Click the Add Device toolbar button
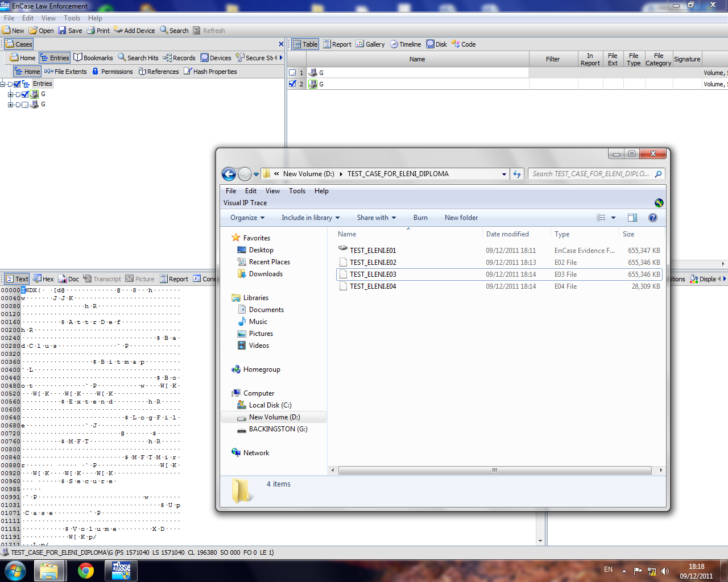728x582 pixels. coord(134,31)
